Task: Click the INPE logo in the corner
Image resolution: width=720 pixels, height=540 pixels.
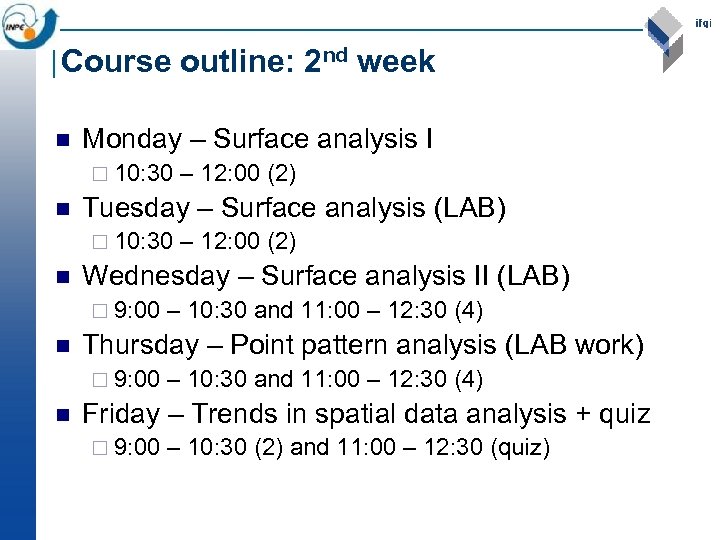Action: pyautogui.click(x=24, y=25)
